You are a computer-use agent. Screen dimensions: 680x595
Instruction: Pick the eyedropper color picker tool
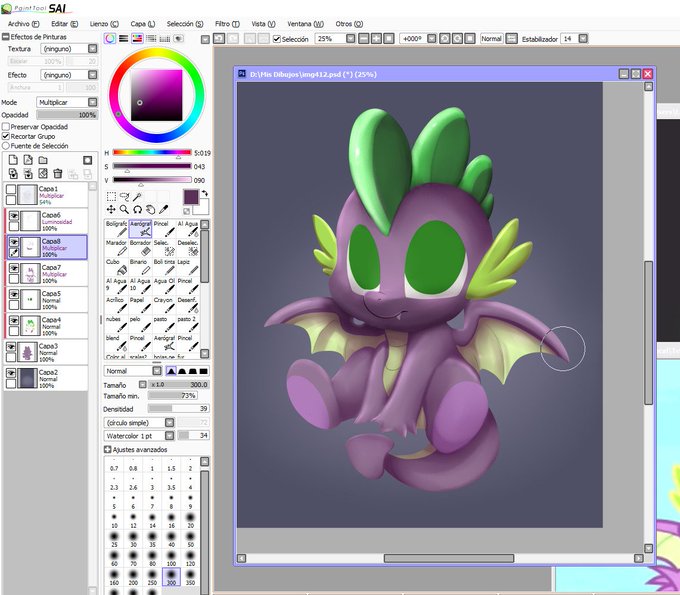click(x=163, y=210)
